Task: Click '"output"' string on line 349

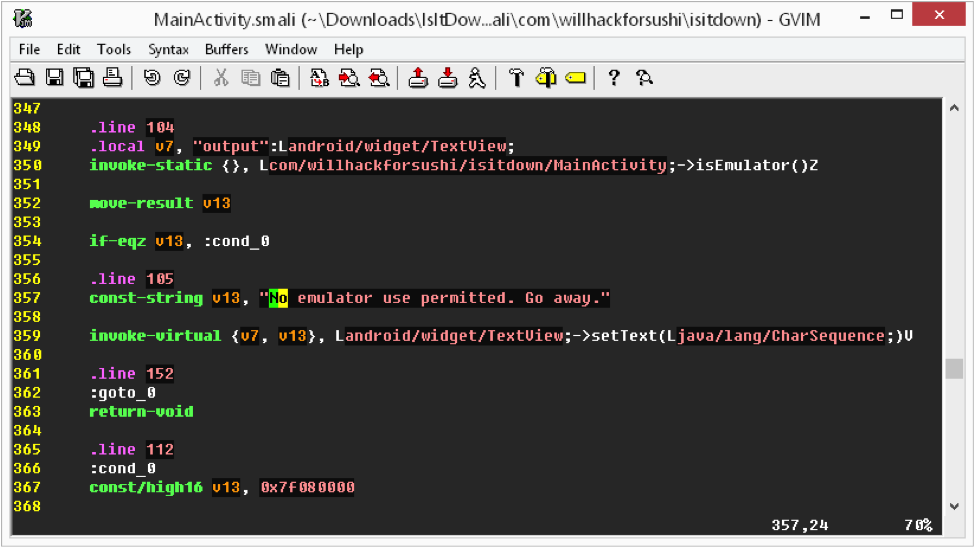Action: click(231, 147)
